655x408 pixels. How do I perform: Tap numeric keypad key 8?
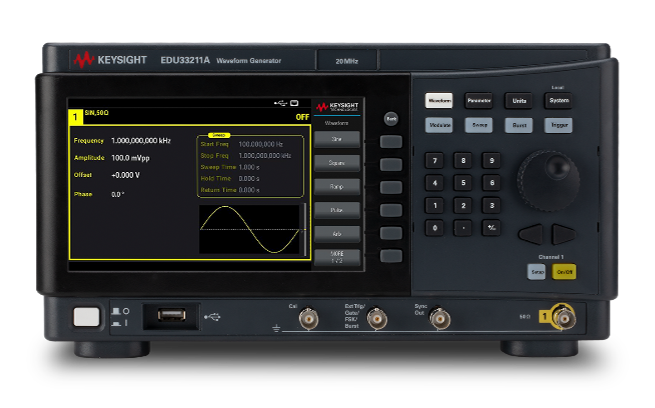[463, 160]
